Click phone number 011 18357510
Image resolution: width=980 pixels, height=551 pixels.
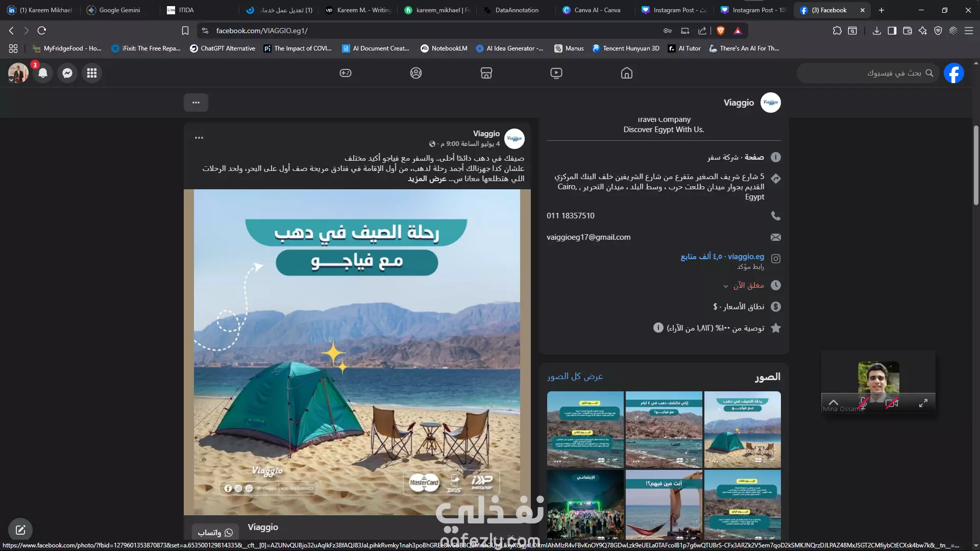[x=571, y=216]
